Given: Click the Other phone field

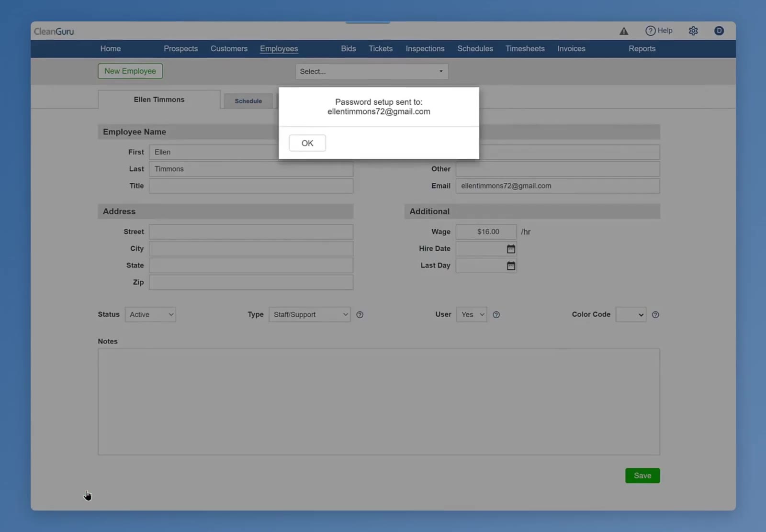Looking at the screenshot, I should point(557,169).
